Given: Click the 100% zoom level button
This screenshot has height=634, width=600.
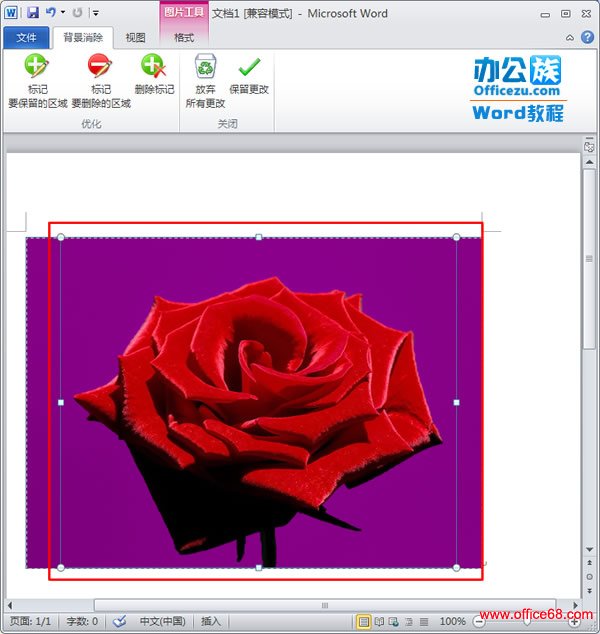Looking at the screenshot, I should [x=452, y=621].
